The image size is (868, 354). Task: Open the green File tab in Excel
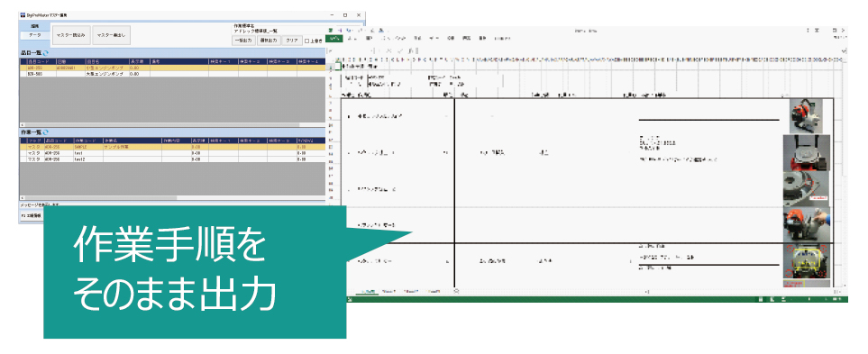(x=333, y=38)
